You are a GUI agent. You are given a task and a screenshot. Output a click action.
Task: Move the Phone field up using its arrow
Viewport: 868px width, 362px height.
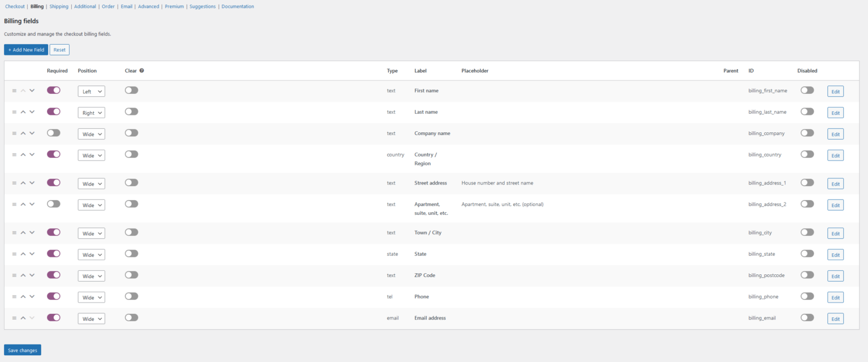pyautogui.click(x=23, y=296)
